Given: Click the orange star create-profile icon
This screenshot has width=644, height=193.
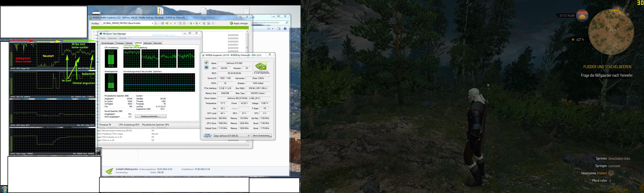Looking at the screenshot, I should [x=171, y=23].
